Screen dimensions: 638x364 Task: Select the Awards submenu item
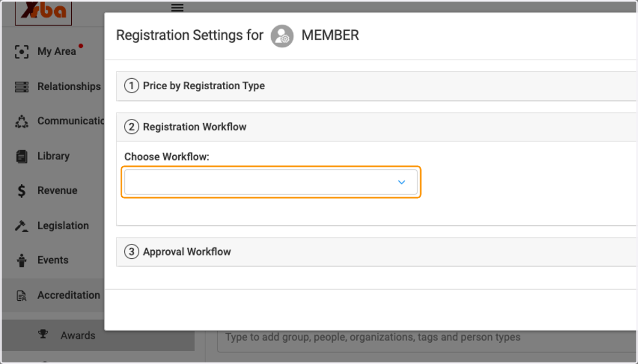pos(78,335)
